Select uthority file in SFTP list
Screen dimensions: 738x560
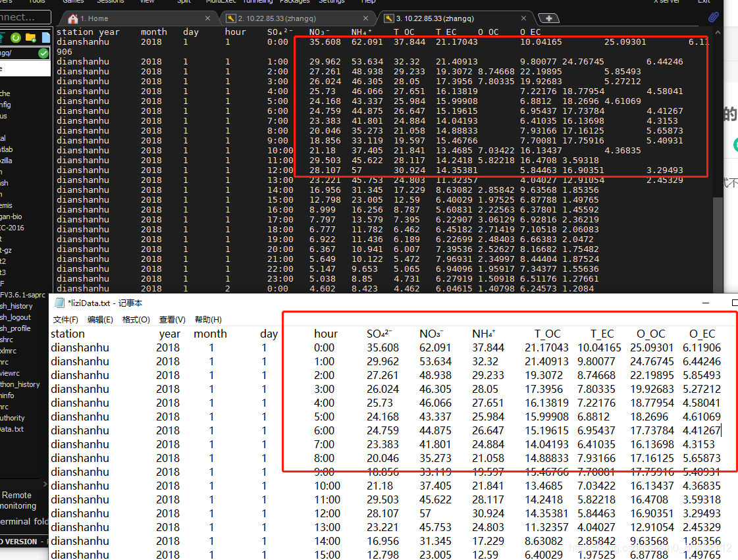(13, 418)
